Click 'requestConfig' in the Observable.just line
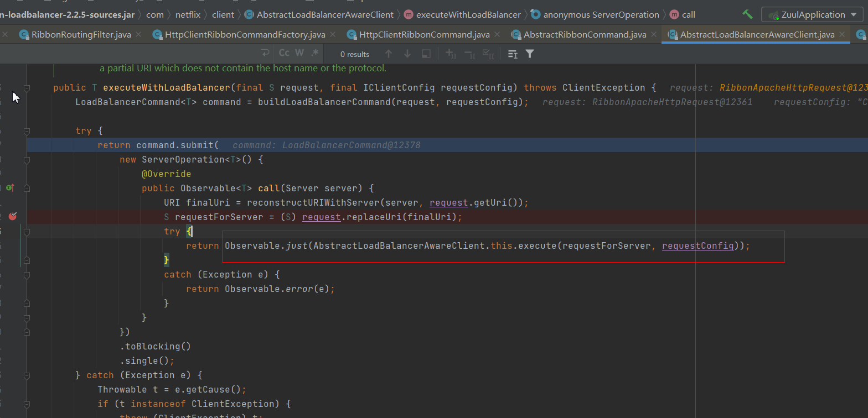868x418 pixels. coord(698,245)
